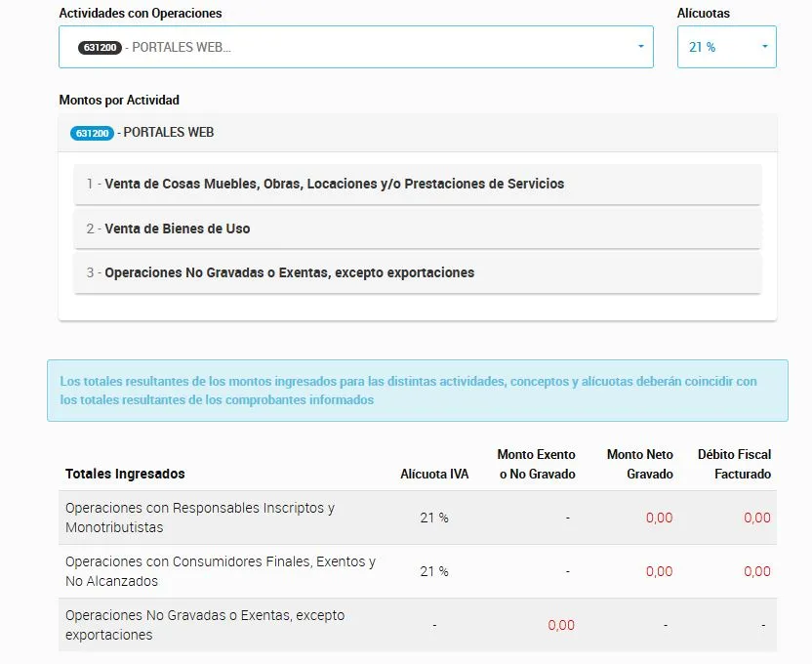Click the blue 631200 badge in Montos por Actividad

tap(92, 133)
